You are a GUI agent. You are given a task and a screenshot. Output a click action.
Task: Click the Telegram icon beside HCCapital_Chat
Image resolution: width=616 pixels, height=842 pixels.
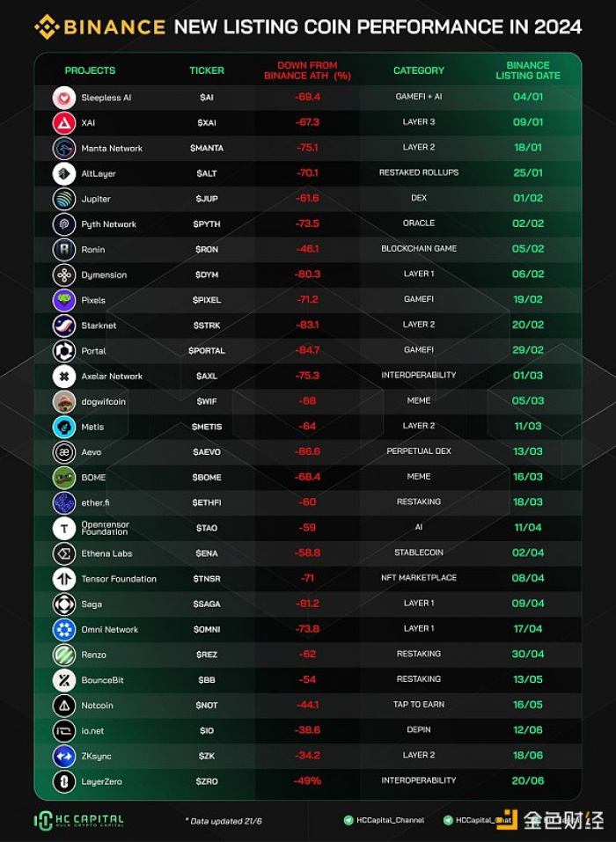447,820
